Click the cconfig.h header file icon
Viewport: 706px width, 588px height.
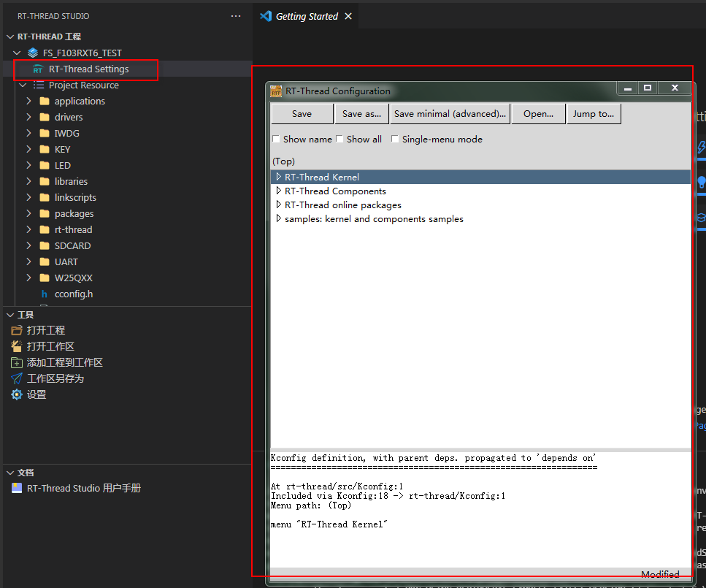click(44, 294)
